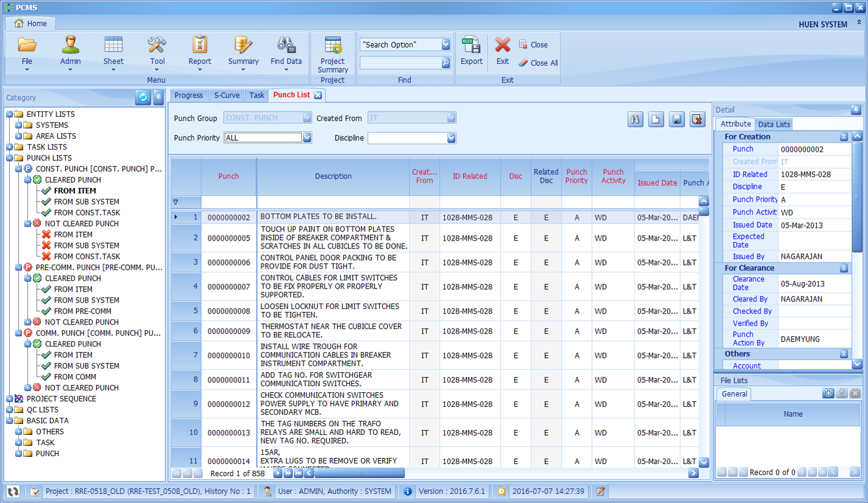Image resolution: width=868 pixels, height=503 pixels.
Task: Open the Discipline dropdown
Action: tap(451, 138)
